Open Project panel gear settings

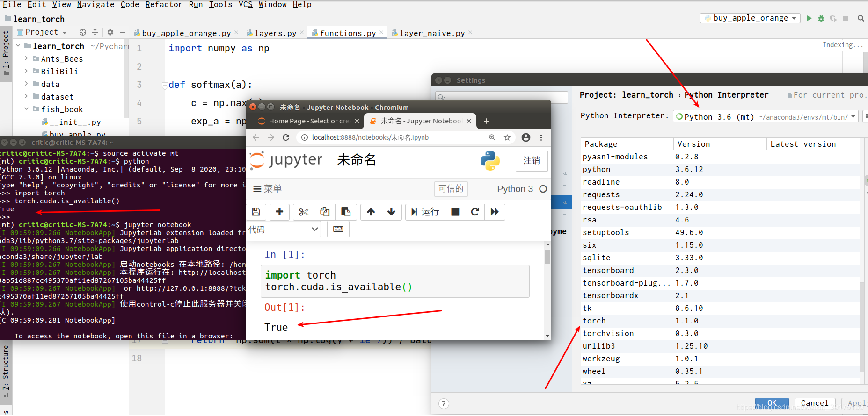tap(110, 32)
